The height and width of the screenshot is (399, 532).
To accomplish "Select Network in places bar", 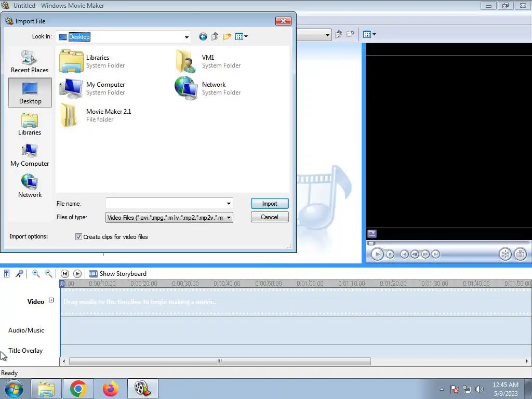I will click(x=30, y=186).
